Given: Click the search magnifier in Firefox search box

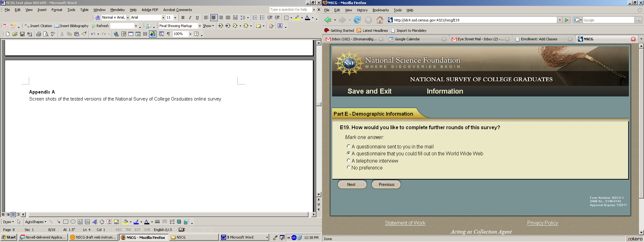Looking at the screenshot, I should (x=638, y=20).
